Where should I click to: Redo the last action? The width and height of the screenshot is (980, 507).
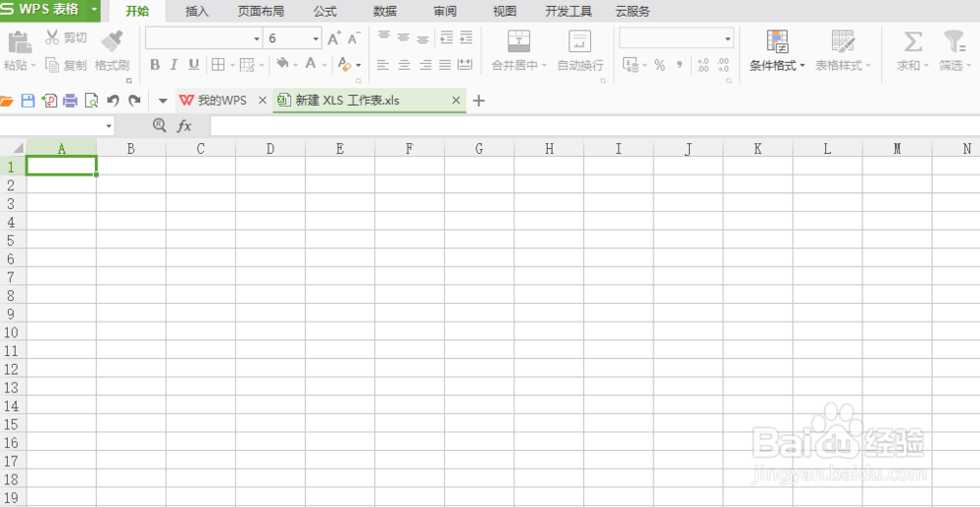click(134, 101)
